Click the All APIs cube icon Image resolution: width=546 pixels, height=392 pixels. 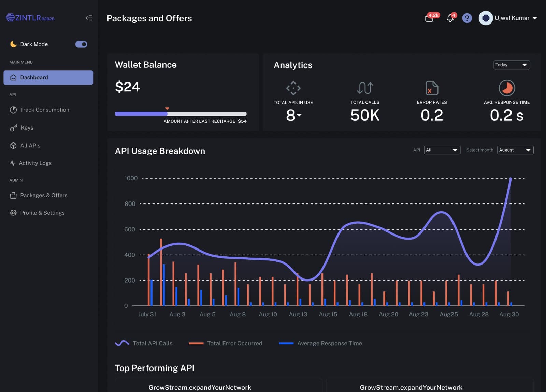(13, 145)
